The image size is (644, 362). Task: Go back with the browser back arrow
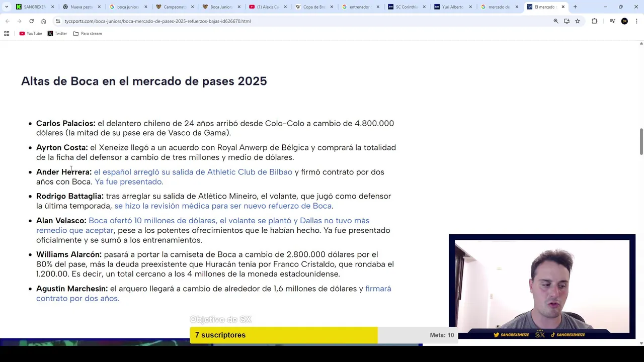(7, 21)
